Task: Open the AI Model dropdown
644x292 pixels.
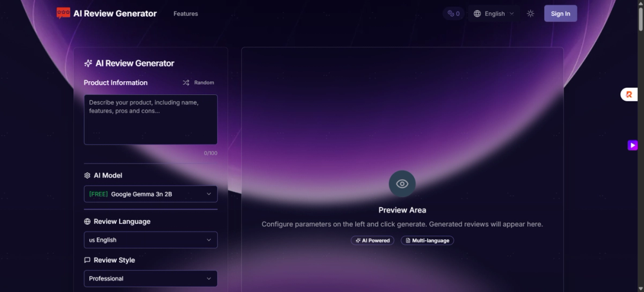Action: tap(151, 194)
